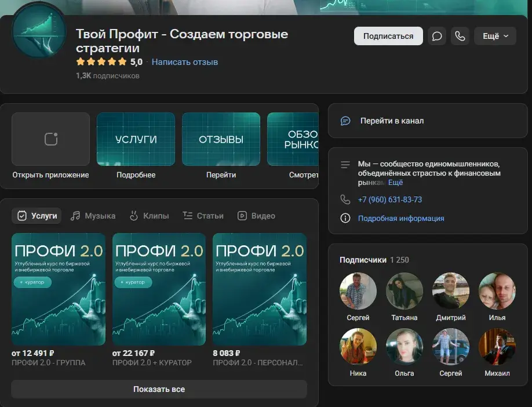The height and width of the screenshot is (407, 532).
Task: Switch to the Музыка tab
Action: 93,216
